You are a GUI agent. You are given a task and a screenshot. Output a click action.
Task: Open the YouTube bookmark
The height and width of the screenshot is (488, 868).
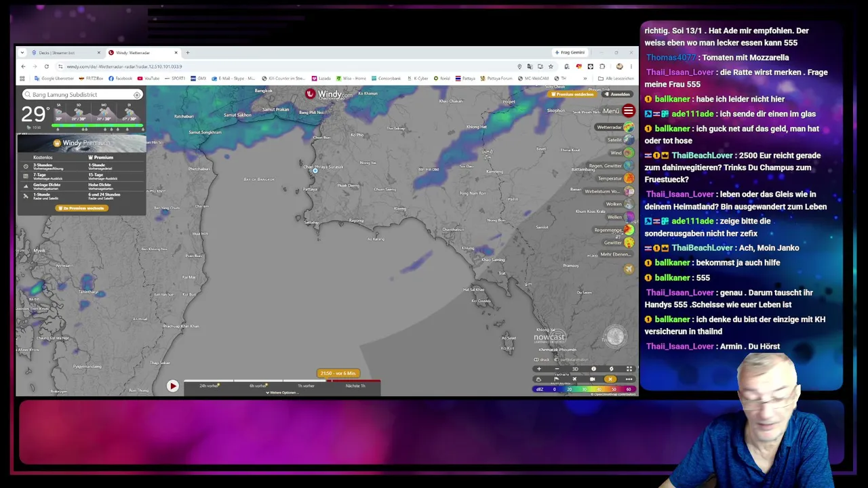tap(149, 79)
